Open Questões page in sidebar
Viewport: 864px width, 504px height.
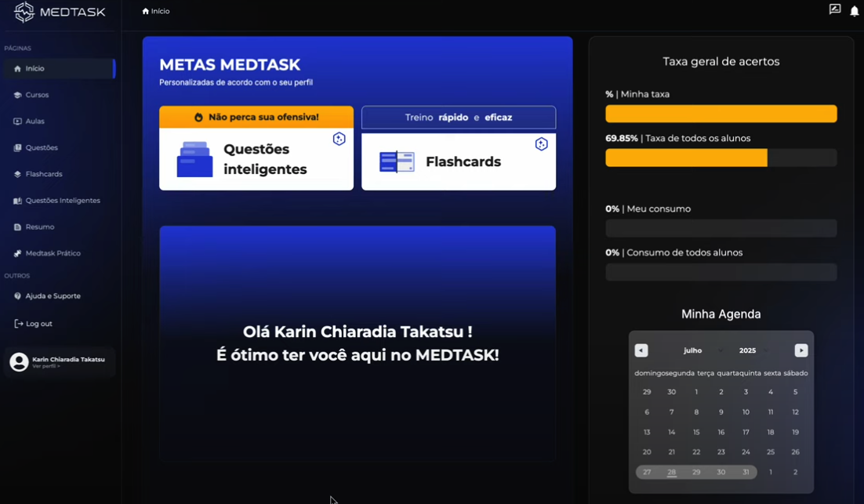coord(60,148)
